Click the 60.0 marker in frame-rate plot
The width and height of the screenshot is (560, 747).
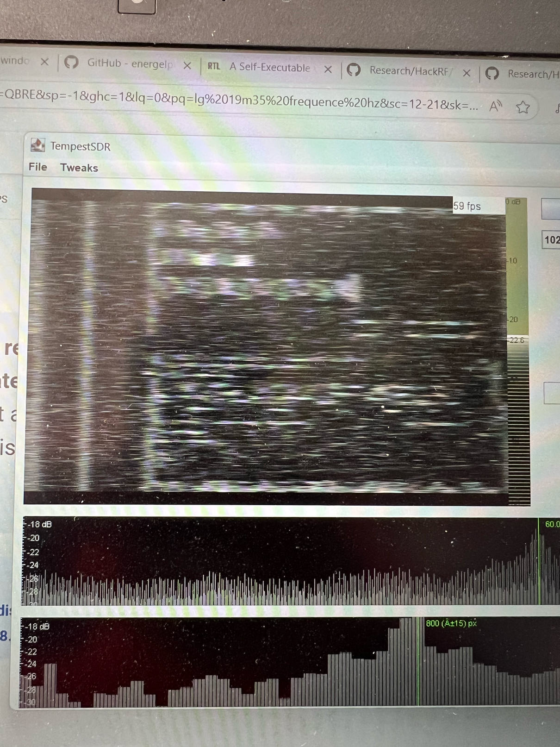point(551,524)
